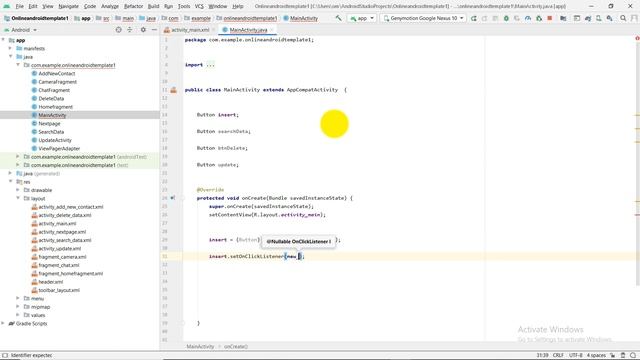
Task: Select MainActivity.java editor tab
Action: [x=248, y=30]
